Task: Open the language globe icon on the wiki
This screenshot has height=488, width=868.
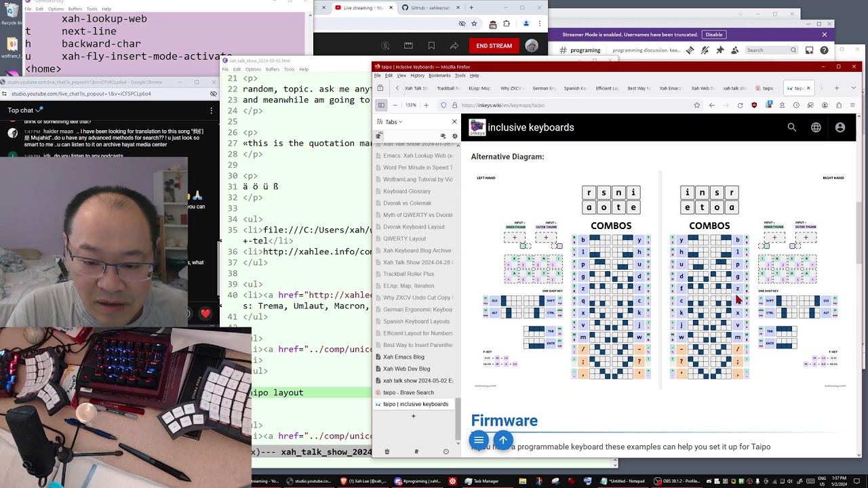Action: pyautogui.click(x=816, y=127)
